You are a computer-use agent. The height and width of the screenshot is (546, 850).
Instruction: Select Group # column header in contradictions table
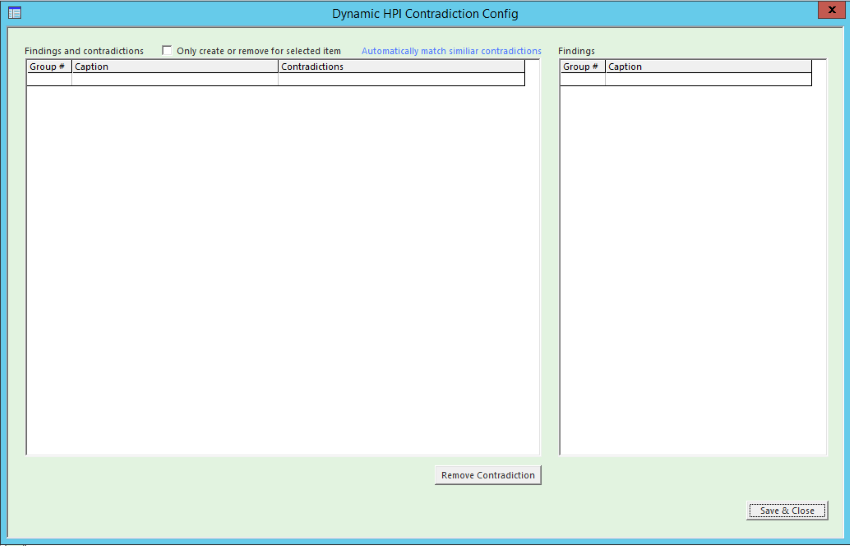pos(49,66)
